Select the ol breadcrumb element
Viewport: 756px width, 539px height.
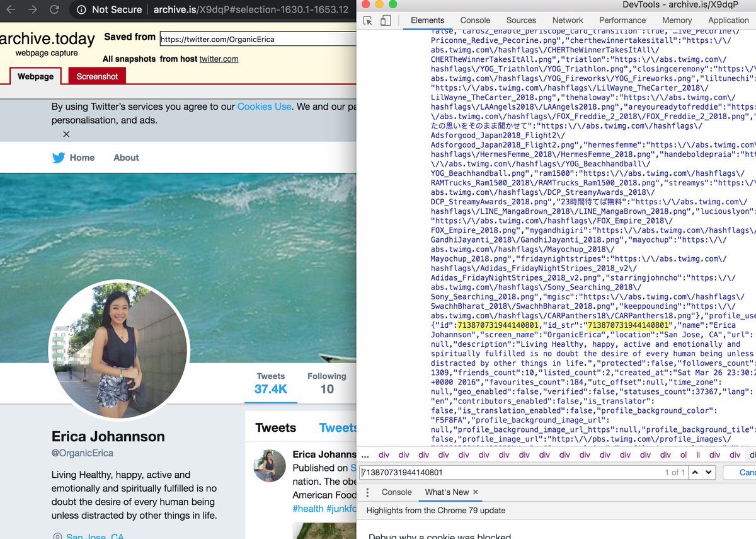tap(683, 455)
